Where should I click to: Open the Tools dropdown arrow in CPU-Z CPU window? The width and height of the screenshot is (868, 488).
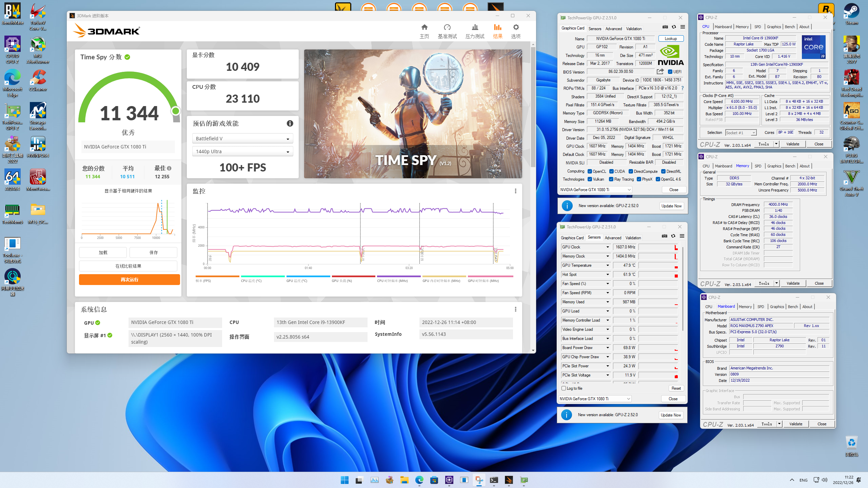pyautogui.click(x=776, y=144)
